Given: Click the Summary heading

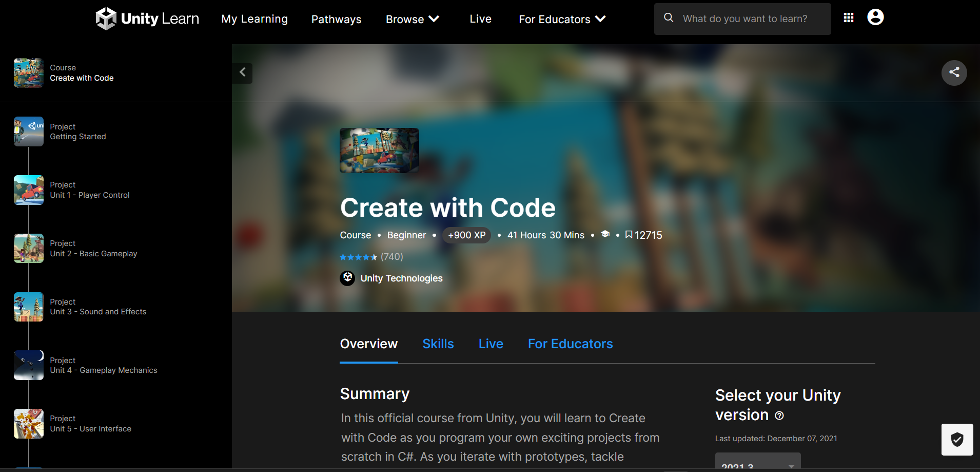Looking at the screenshot, I should (375, 394).
